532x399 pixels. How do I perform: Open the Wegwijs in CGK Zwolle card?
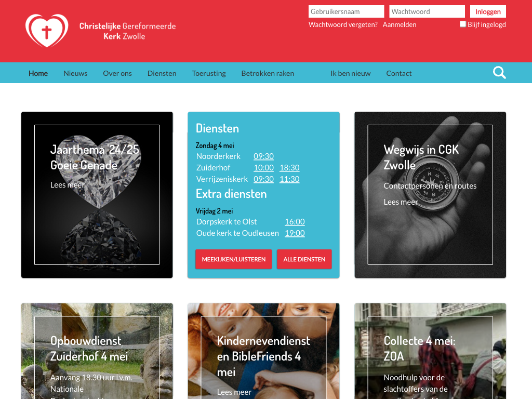(430, 195)
